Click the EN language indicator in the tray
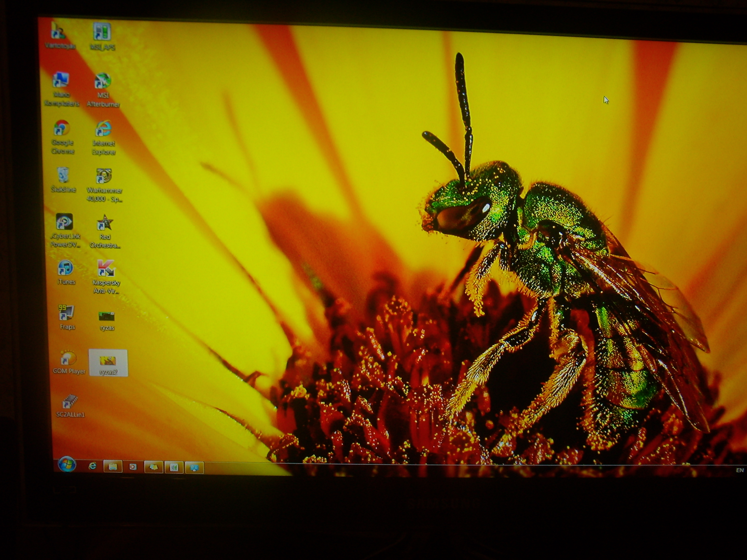The height and width of the screenshot is (560, 747). point(740,470)
